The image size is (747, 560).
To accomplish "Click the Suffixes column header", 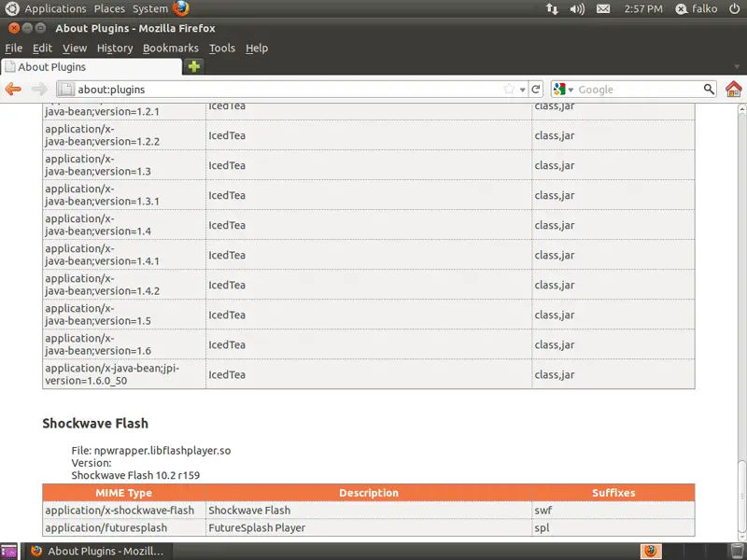I will 613,493.
